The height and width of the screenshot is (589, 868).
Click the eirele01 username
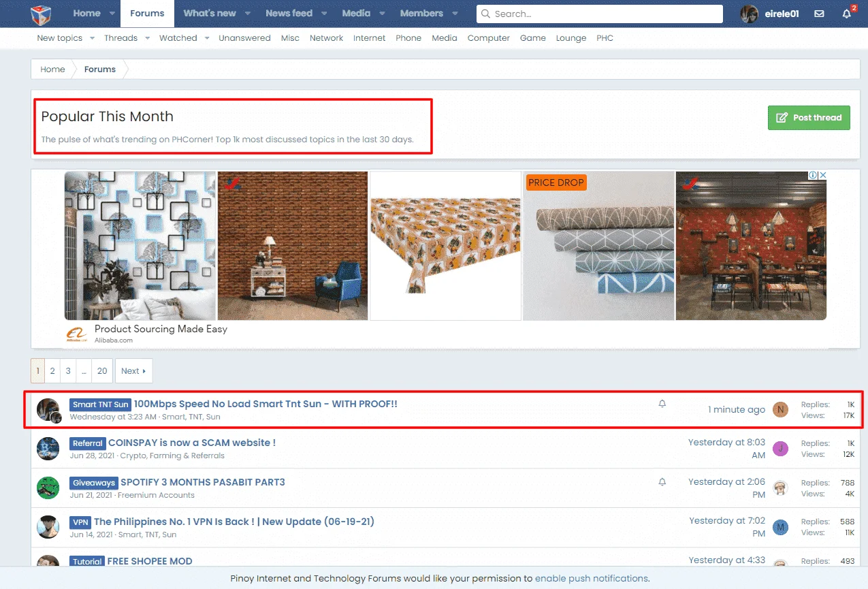tap(782, 14)
